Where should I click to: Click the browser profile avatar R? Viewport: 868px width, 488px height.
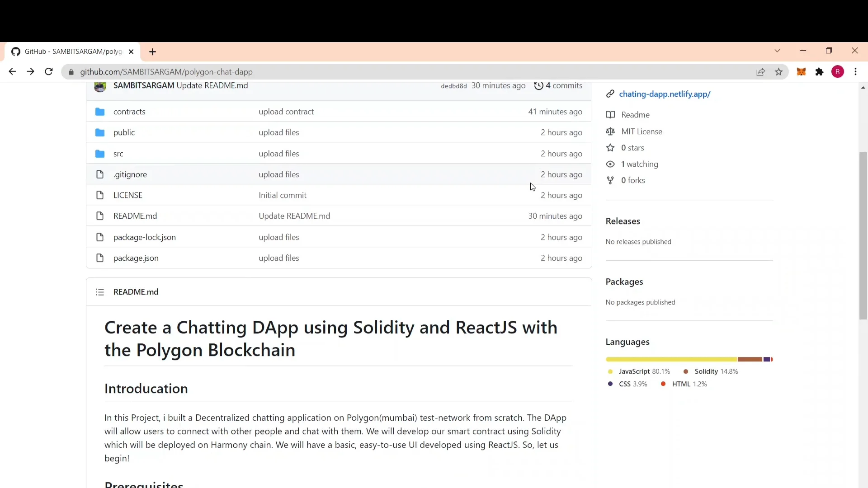838,72
